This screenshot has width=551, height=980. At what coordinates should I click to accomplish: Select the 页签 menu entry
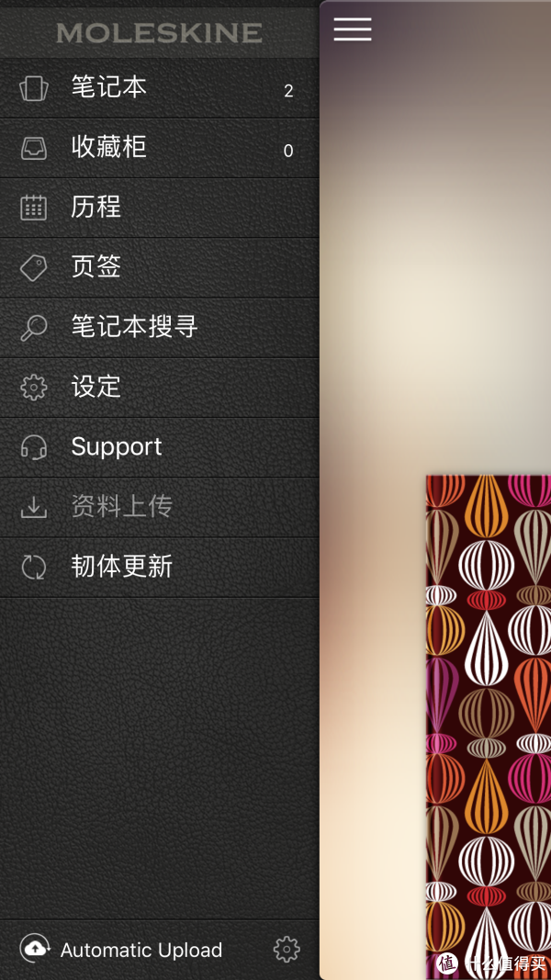159,267
